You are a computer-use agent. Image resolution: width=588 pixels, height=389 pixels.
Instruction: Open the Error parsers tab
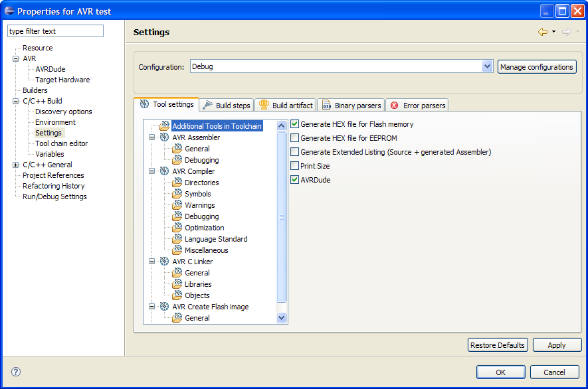tap(417, 106)
